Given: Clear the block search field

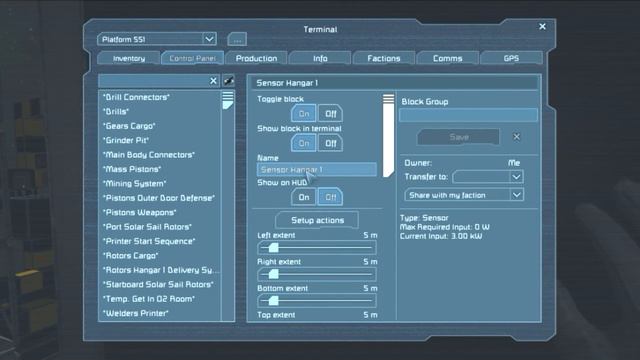Looking at the screenshot, I should 213,81.
